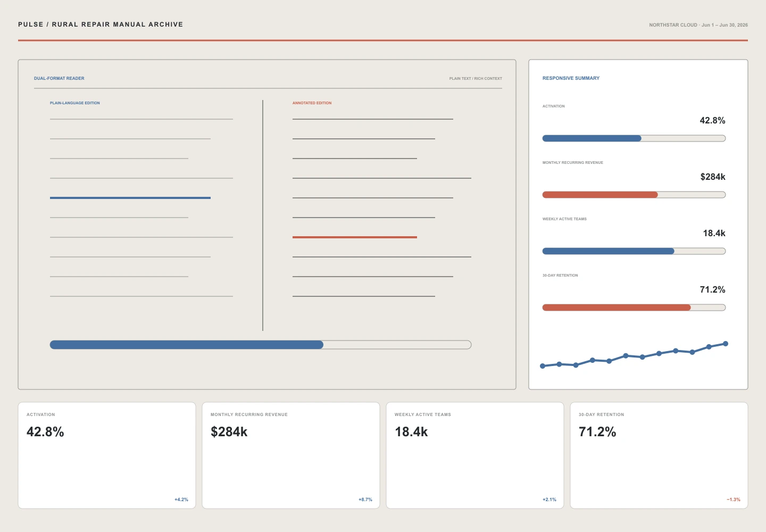Click the Monthly Recurring Revenue bar in Responsive Summary
The image size is (766, 532).
634,195
